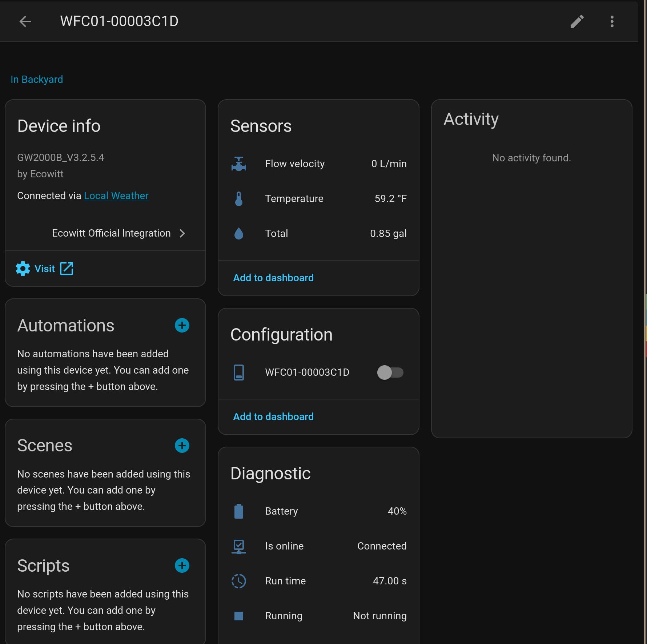Add Sensors card to dashboard
The width and height of the screenshot is (647, 644).
(x=273, y=278)
